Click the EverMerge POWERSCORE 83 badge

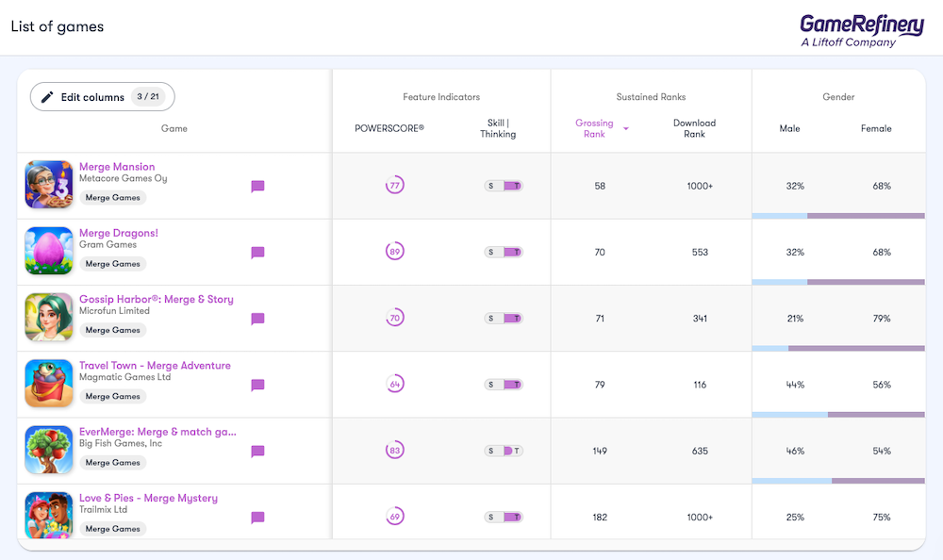tap(394, 450)
